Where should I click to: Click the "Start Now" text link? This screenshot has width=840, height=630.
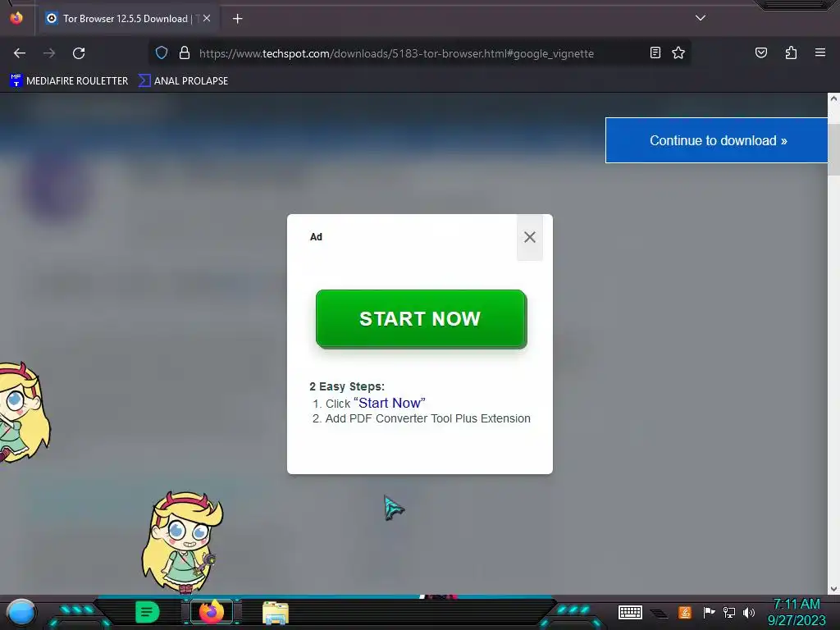[x=390, y=403]
